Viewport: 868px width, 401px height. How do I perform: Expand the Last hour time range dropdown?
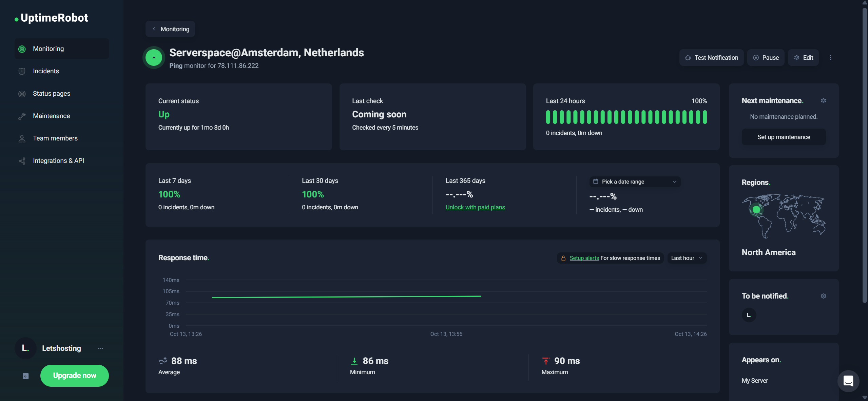point(687,258)
